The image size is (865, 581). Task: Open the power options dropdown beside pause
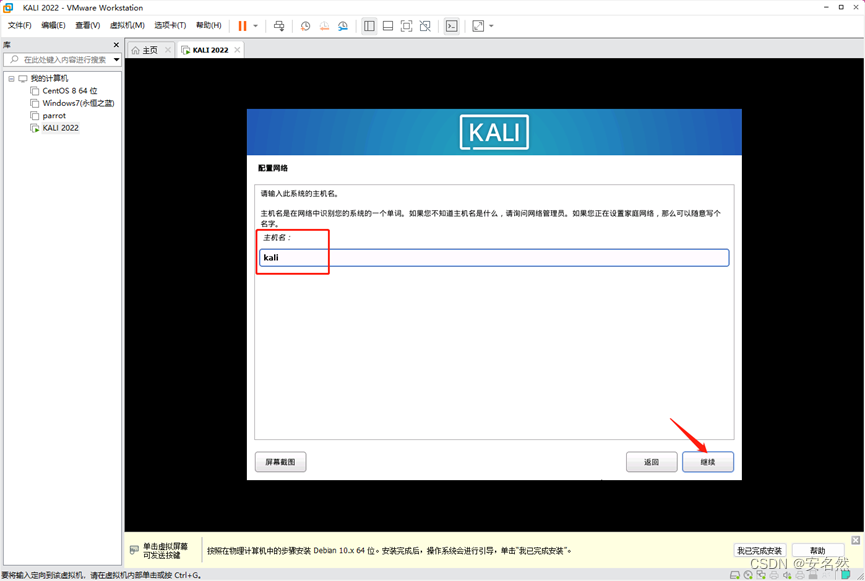pyautogui.click(x=255, y=26)
